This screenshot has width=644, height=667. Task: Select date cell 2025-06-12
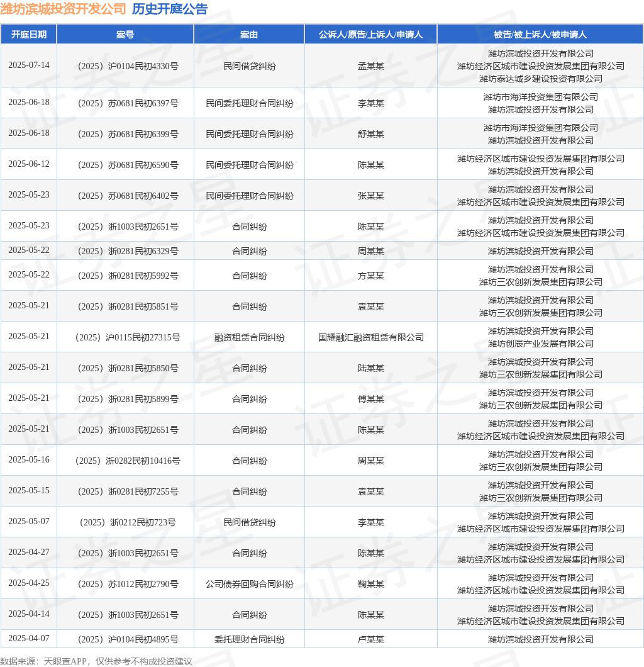tap(29, 164)
